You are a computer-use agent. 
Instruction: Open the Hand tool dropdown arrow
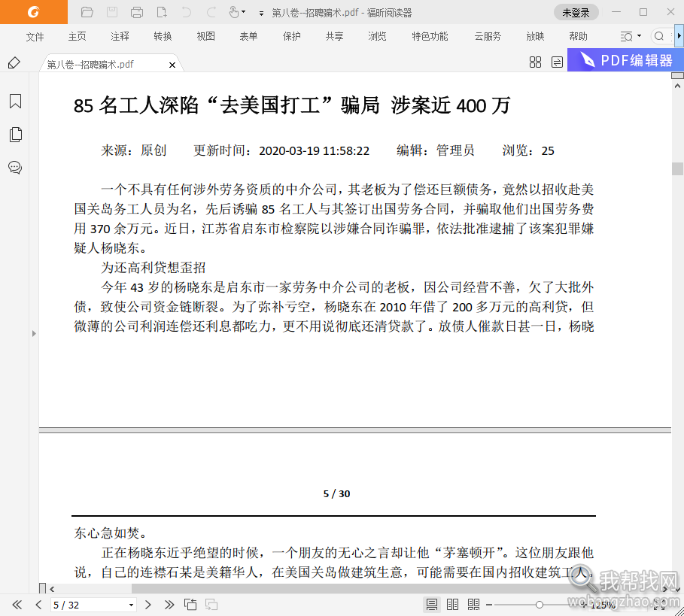(x=243, y=12)
